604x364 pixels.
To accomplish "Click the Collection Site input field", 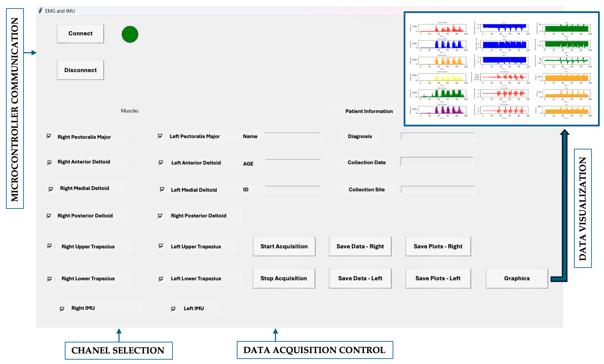I will (x=438, y=190).
